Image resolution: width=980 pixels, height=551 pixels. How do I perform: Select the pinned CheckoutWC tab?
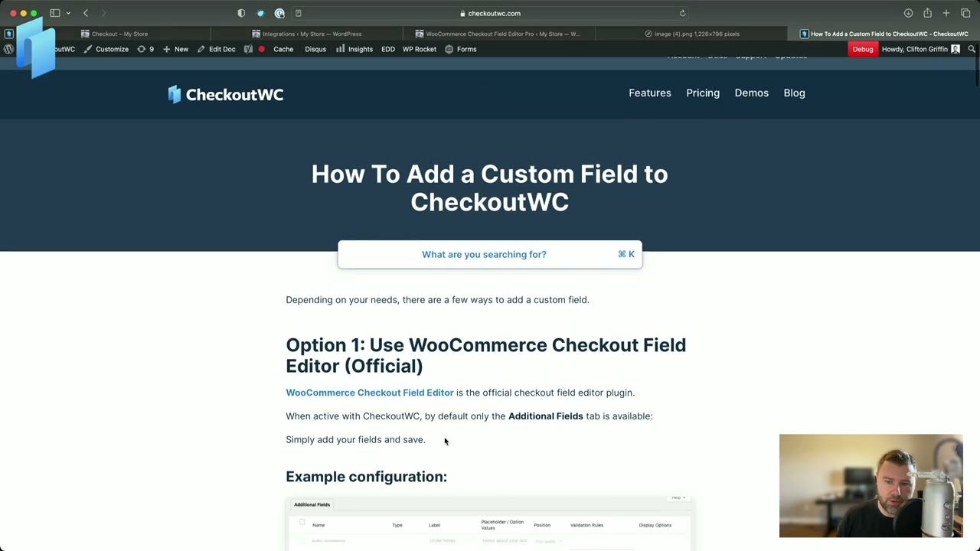(8, 34)
